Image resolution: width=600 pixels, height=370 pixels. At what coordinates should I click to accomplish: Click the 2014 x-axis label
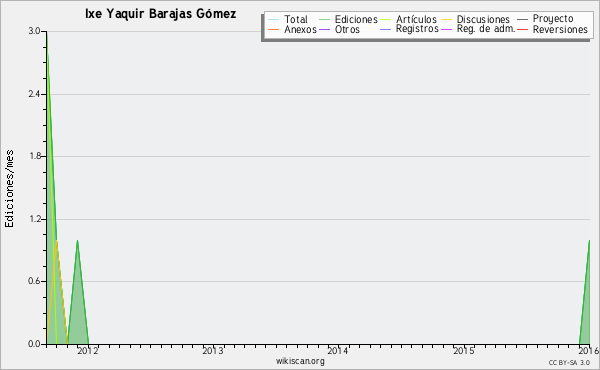click(x=338, y=350)
